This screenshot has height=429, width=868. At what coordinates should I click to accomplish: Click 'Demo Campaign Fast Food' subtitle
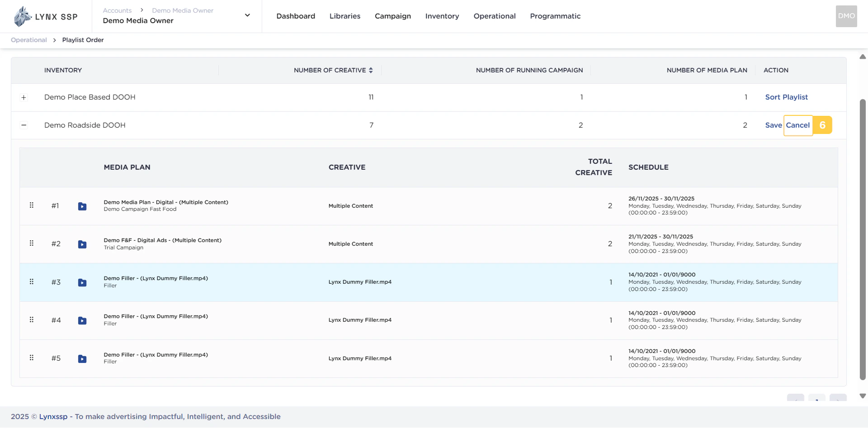tap(140, 209)
